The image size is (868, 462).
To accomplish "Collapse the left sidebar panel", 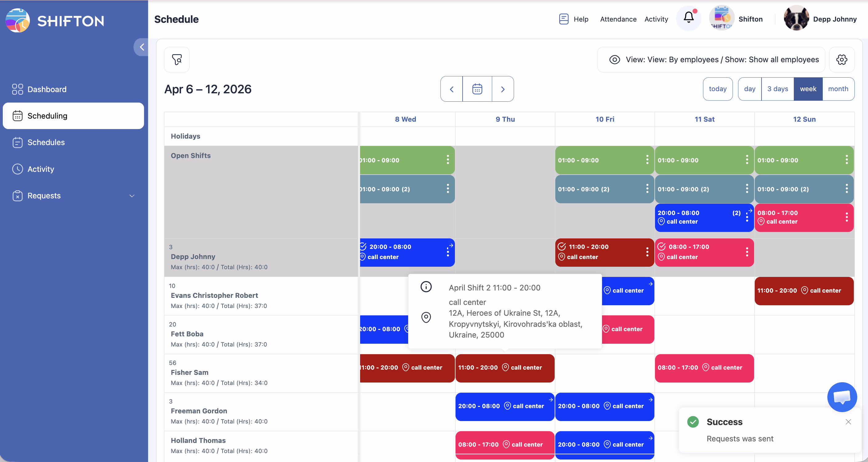I will (142, 47).
